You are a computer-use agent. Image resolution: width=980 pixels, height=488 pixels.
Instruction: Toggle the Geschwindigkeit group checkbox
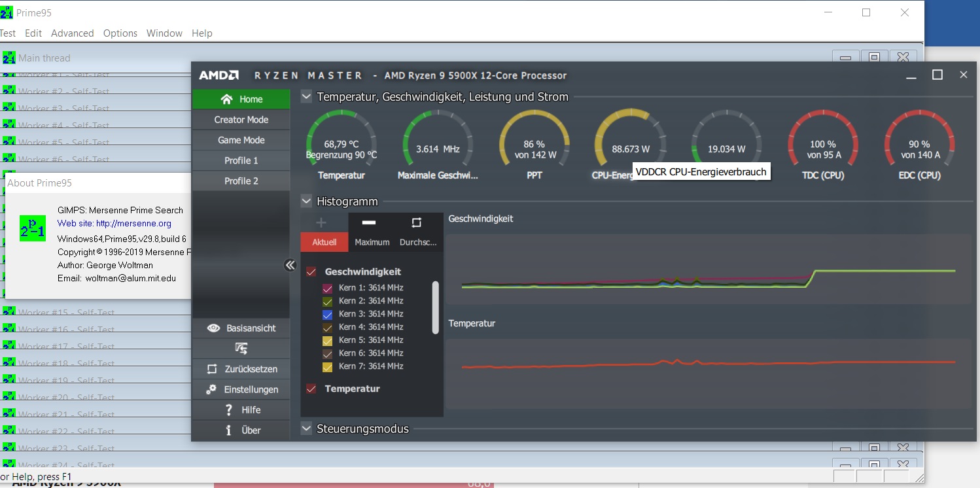pos(311,271)
